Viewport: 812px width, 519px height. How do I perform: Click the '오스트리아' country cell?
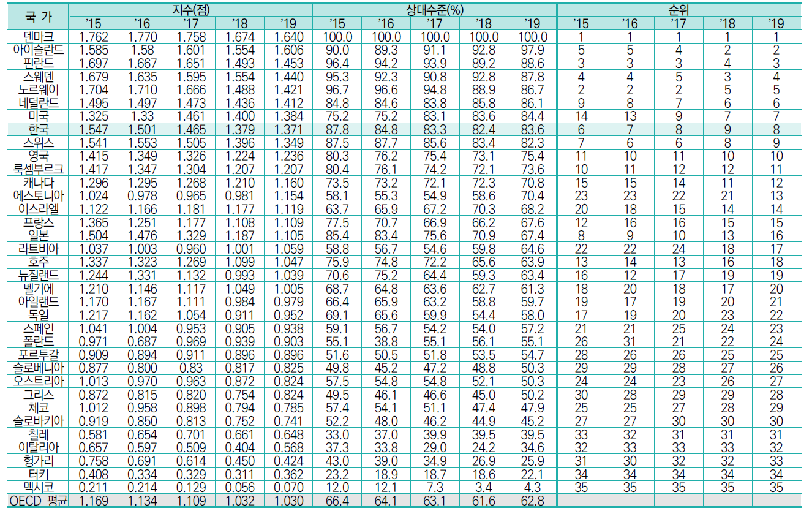[39, 382]
